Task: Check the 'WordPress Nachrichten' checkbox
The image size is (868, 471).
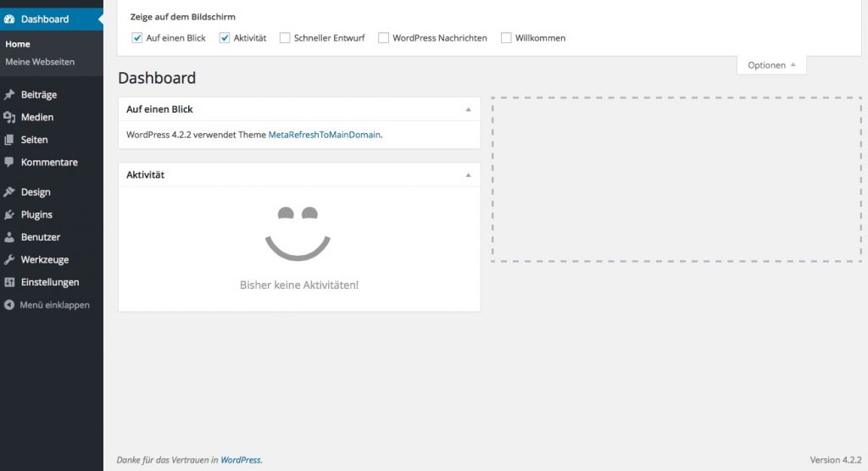Action: pyautogui.click(x=384, y=38)
